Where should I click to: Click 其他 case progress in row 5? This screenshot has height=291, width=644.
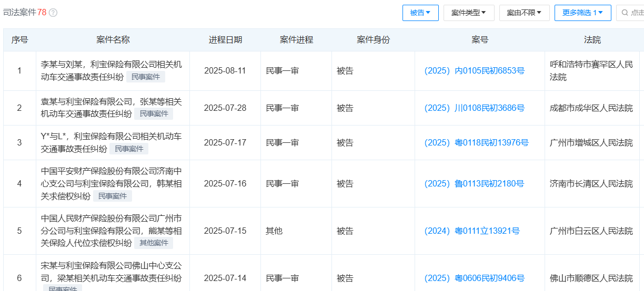point(274,231)
